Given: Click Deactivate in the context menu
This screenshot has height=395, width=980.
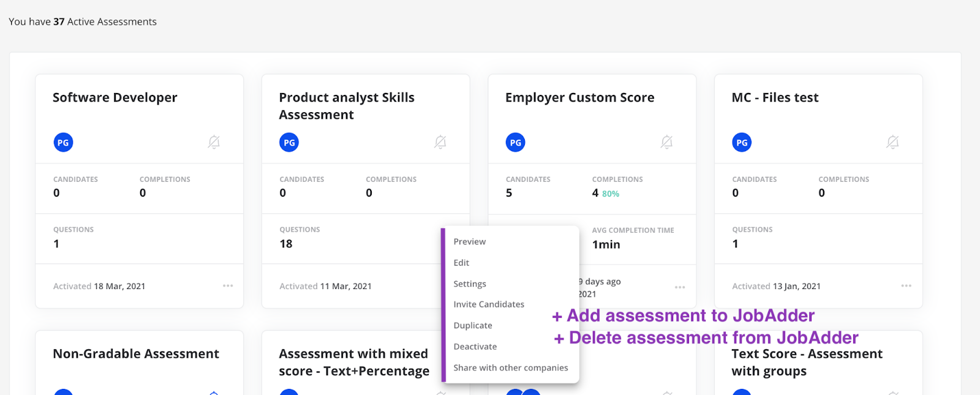Looking at the screenshot, I should pyautogui.click(x=475, y=347).
